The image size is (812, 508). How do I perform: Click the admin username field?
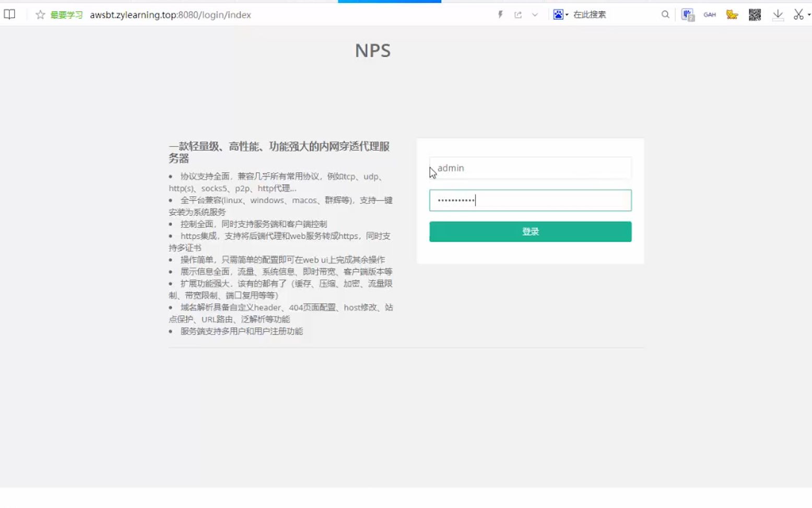pos(530,168)
